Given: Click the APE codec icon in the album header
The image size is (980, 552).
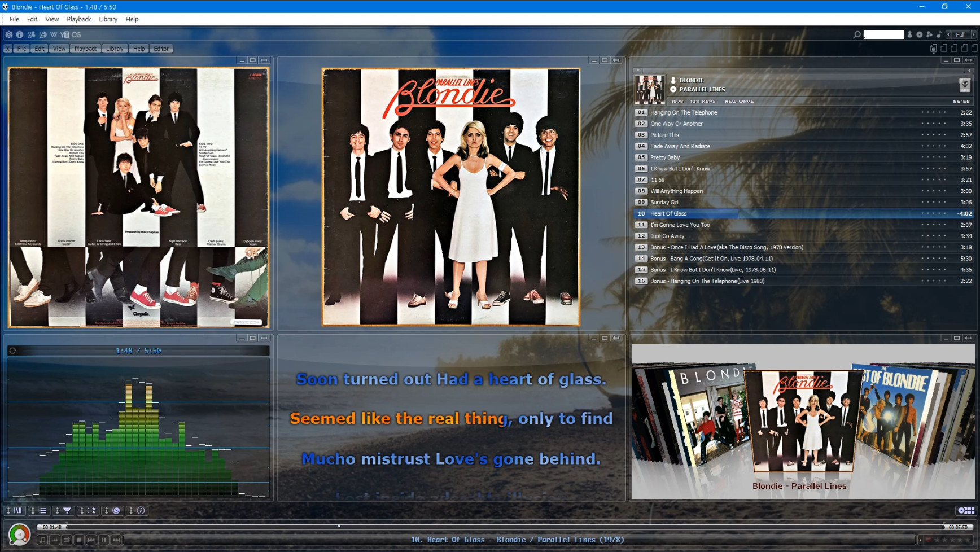Looking at the screenshot, I should click(965, 85).
